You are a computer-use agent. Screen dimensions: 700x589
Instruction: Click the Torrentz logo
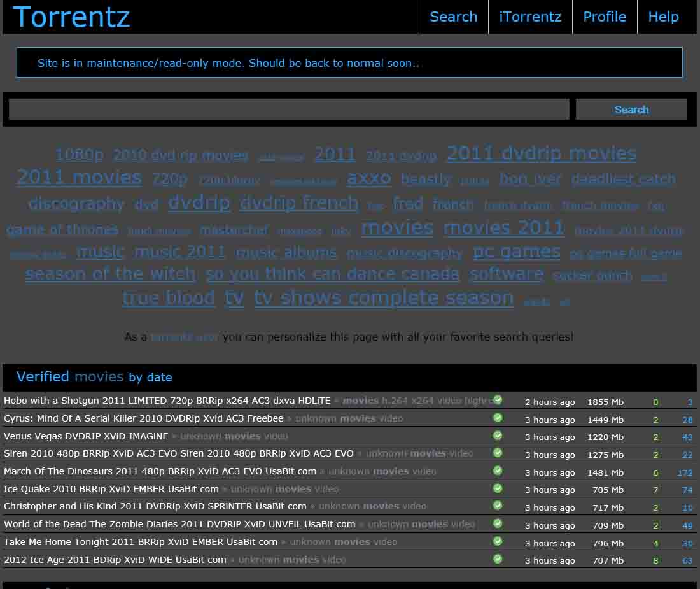click(x=71, y=17)
